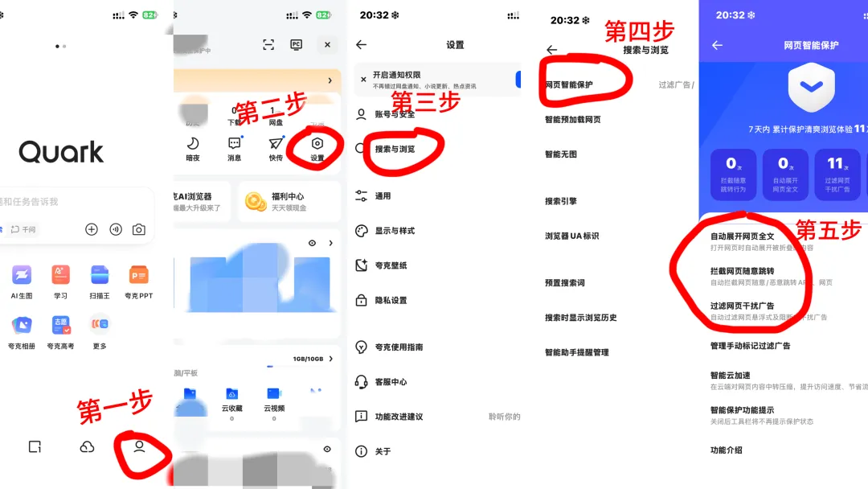
Task: Launch the 扫描王 scanner icon
Action: [100, 275]
